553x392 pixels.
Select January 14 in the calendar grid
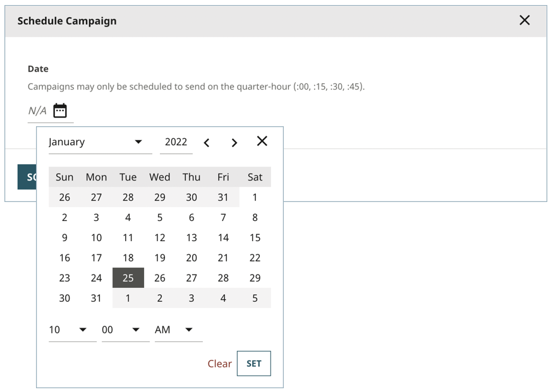(223, 237)
